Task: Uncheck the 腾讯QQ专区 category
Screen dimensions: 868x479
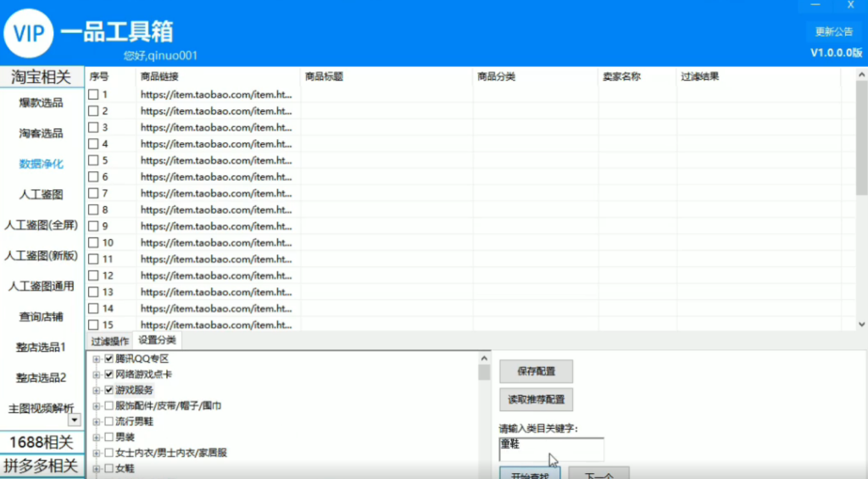Action: pos(108,359)
